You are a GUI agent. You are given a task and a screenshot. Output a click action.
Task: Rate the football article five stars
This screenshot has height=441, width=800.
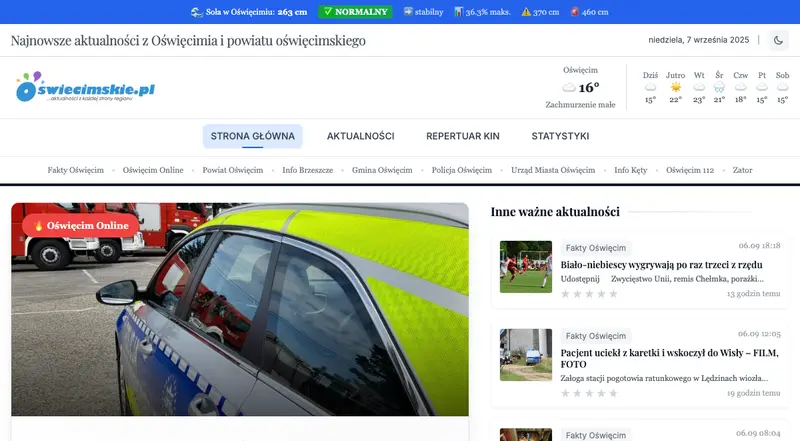coord(613,294)
